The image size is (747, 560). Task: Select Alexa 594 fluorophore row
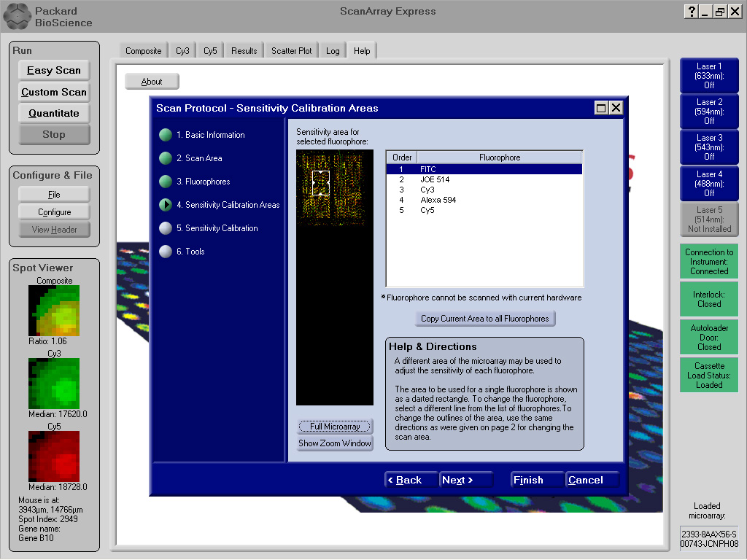484,200
